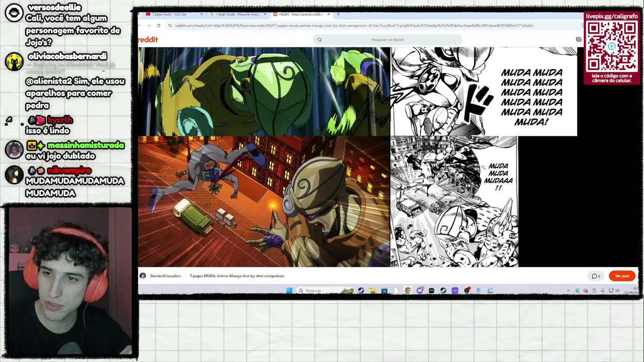Screen dimensions: 644x362
Task: Click chat username 'kyerlh'
Action: pyautogui.click(x=60, y=120)
